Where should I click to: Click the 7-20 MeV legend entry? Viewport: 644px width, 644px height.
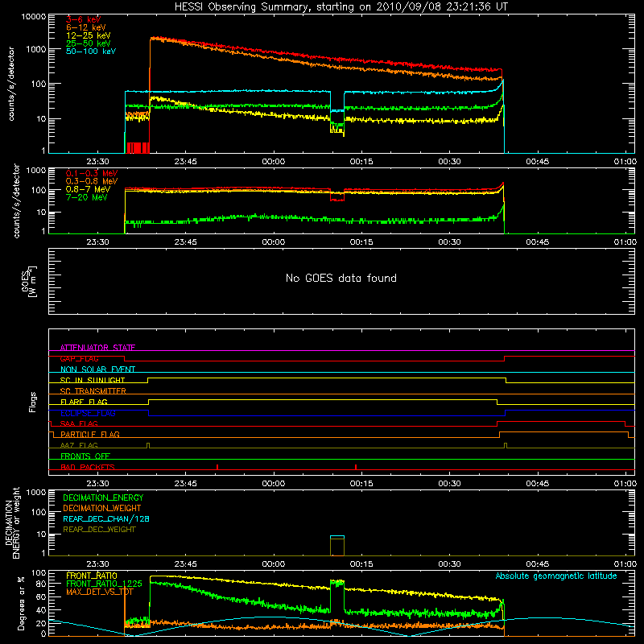[87, 197]
